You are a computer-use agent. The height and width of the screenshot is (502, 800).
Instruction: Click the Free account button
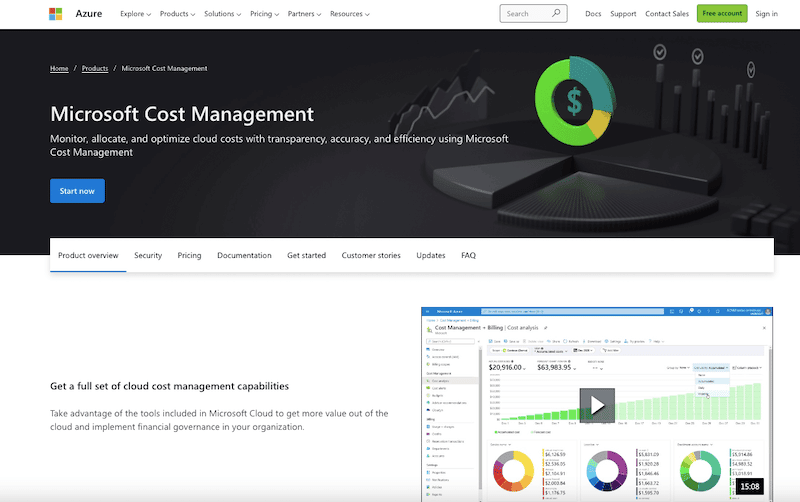coord(722,13)
